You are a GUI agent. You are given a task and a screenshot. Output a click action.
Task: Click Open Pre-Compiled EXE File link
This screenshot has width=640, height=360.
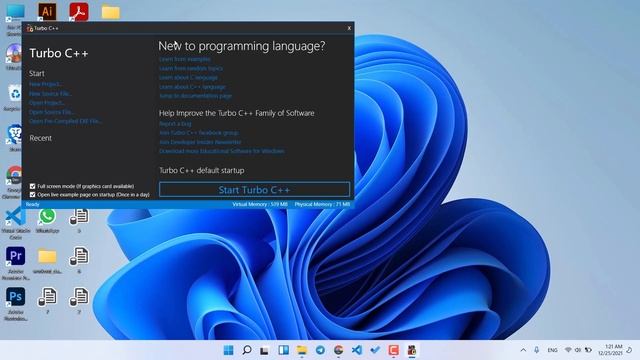coord(65,121)
